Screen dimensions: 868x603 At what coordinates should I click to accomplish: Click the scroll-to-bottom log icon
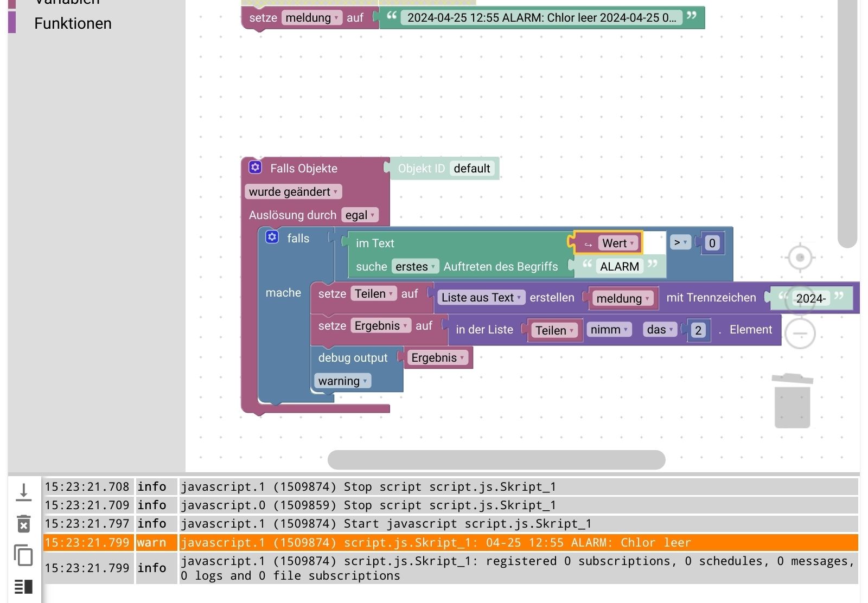pos(23,492)
